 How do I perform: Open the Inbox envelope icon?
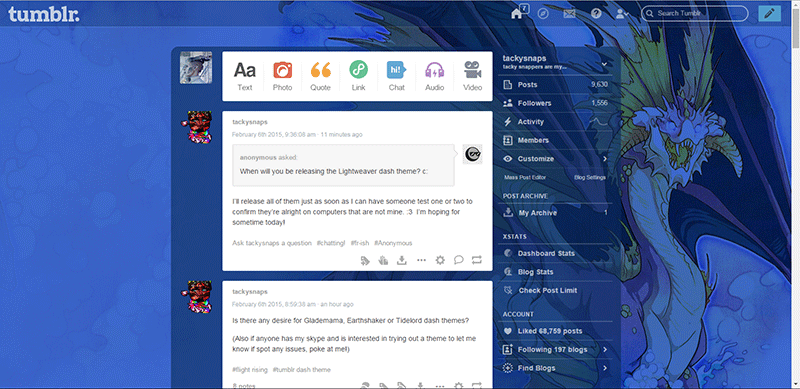[x=569, y=13]
